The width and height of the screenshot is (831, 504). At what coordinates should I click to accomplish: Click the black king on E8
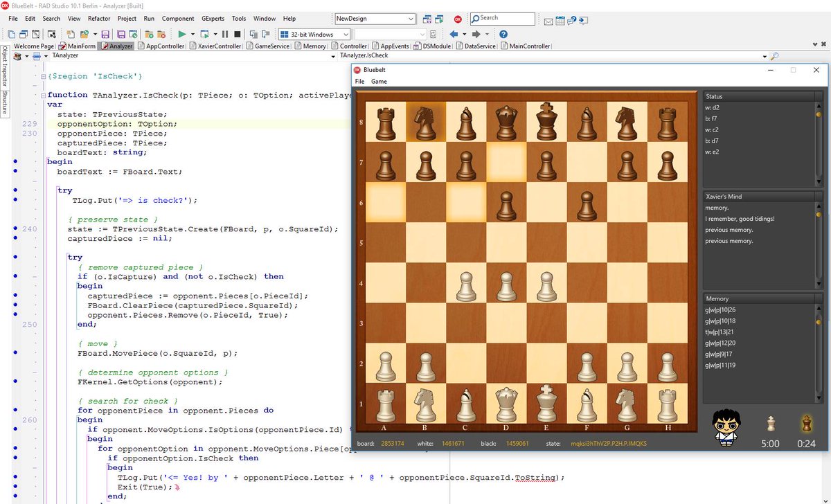click(x=546, y=121)
